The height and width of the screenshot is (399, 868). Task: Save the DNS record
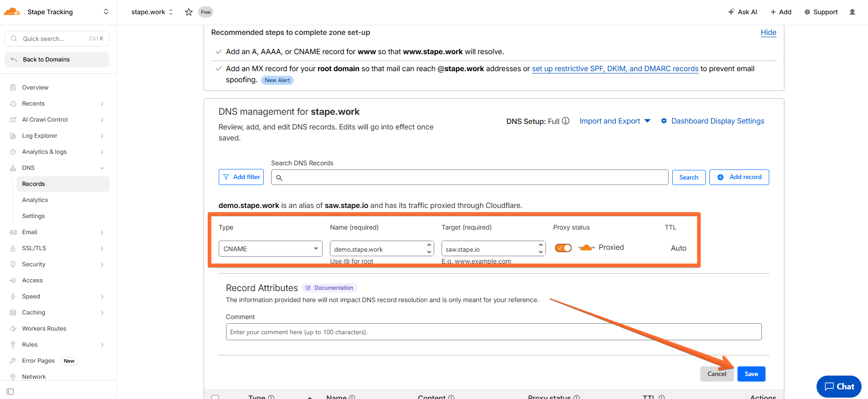tap(751, 374)
